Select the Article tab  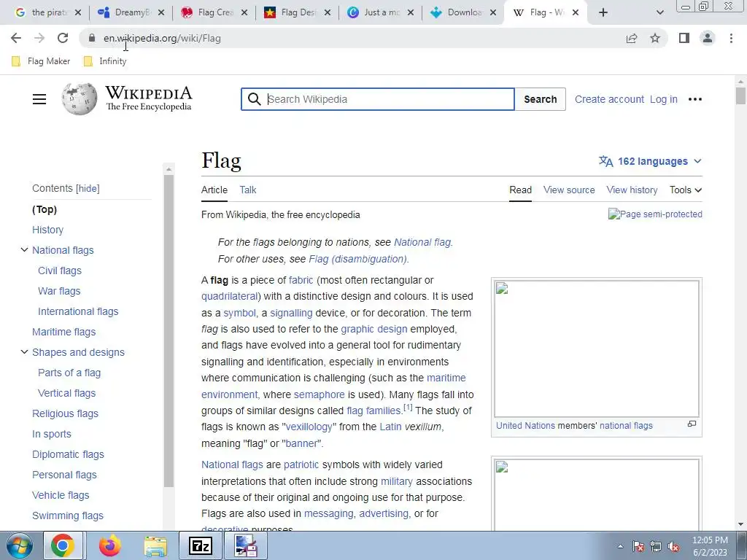point(214,190)
